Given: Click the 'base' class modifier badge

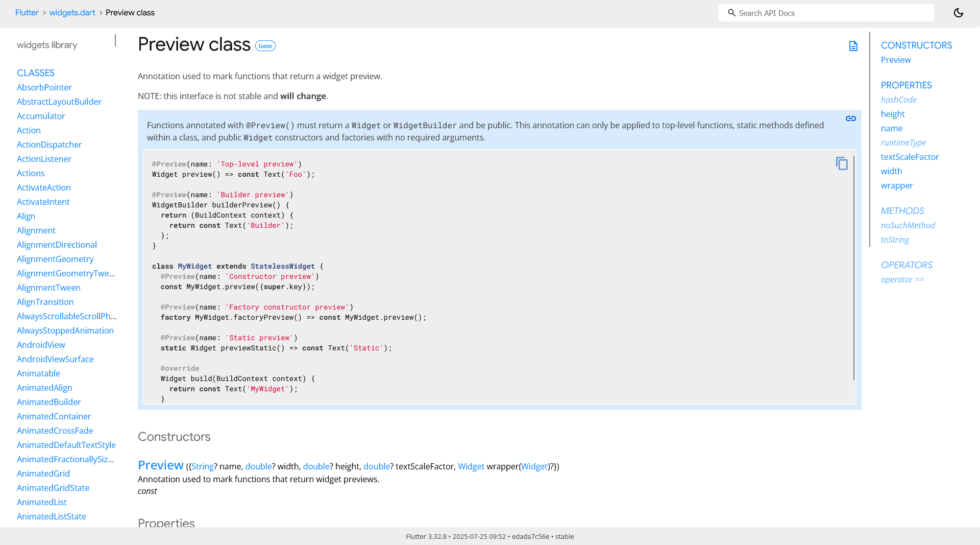Looking at the screenshot, I should click(265, 46).
